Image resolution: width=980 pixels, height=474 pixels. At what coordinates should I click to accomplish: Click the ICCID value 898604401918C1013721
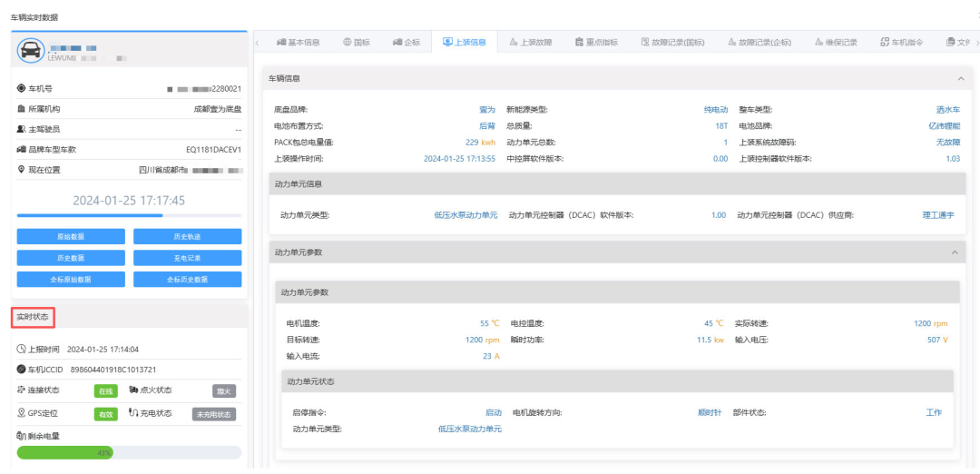[x=113, y=370]
